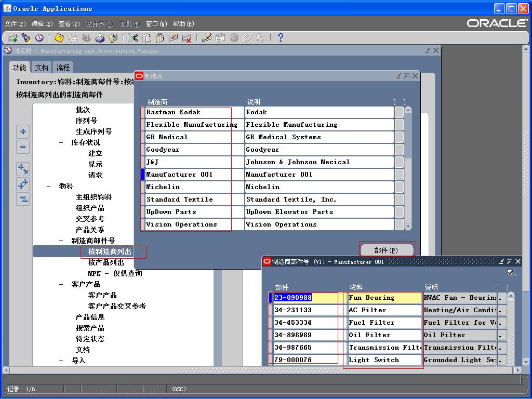Image resolution: width=532 pixels, height=399 pixels.
Task: Open the 文件(F) menu
Action: coord(15,24)
